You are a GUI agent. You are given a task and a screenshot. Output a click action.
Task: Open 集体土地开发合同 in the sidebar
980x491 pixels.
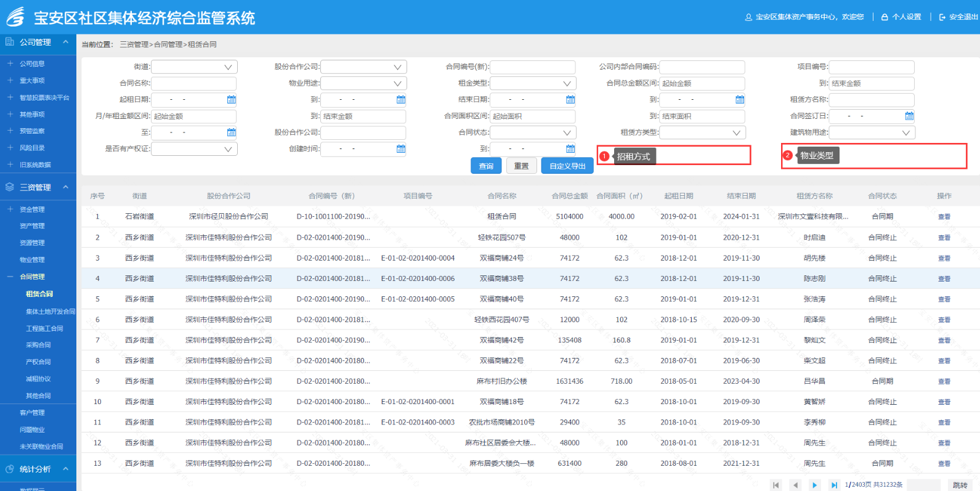[51, 312]
